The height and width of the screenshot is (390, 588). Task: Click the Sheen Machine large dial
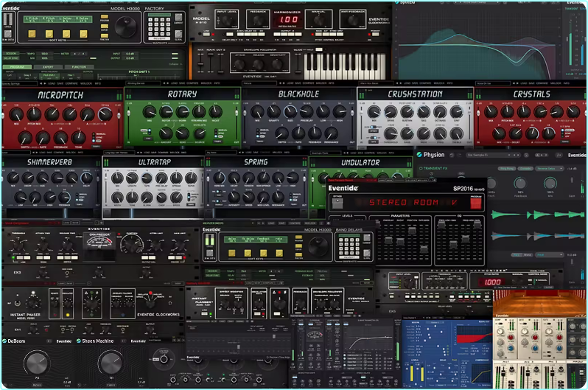pyautogui.click(x=111, y=363)
